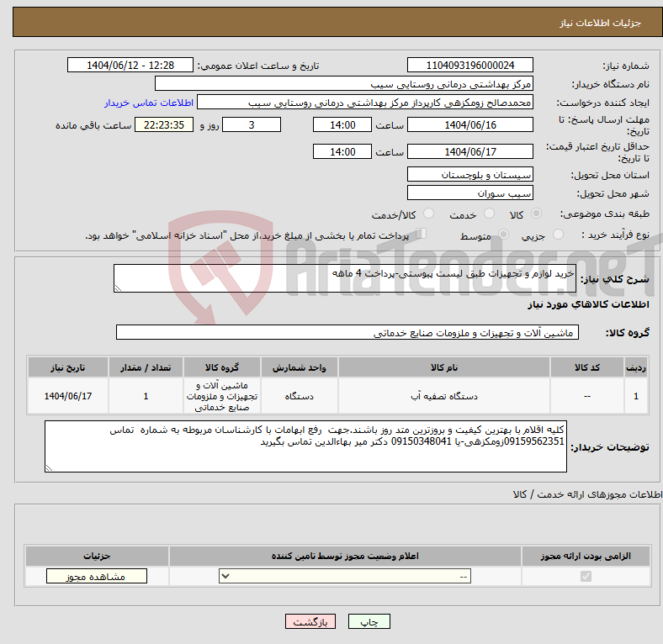Click the واحد شمارش column header

pyautogui.click(x=299, y=367)
